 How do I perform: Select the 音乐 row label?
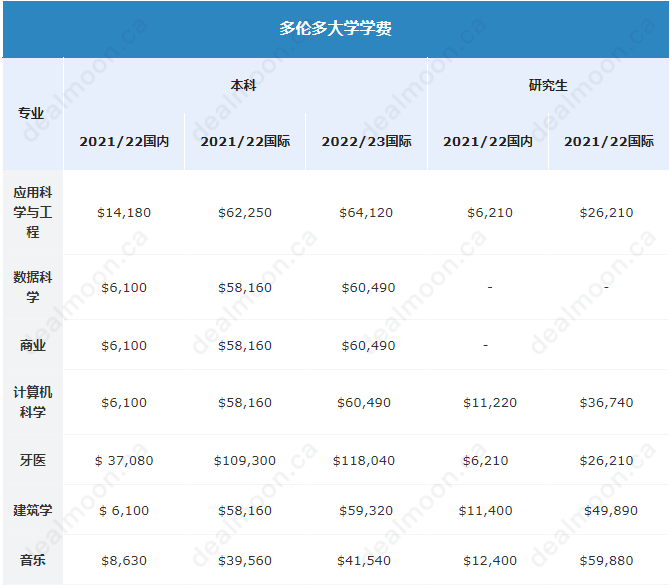click(32, 560)
